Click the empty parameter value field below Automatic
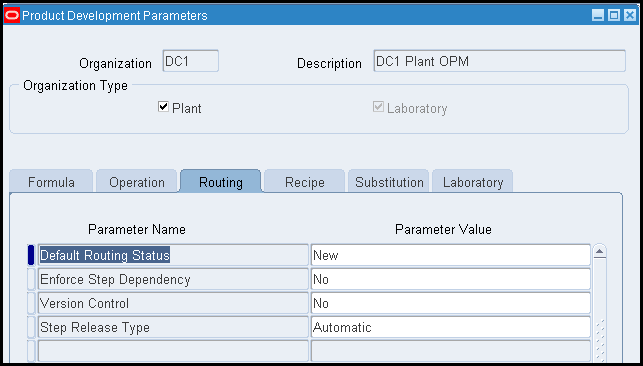 (451, 351)
